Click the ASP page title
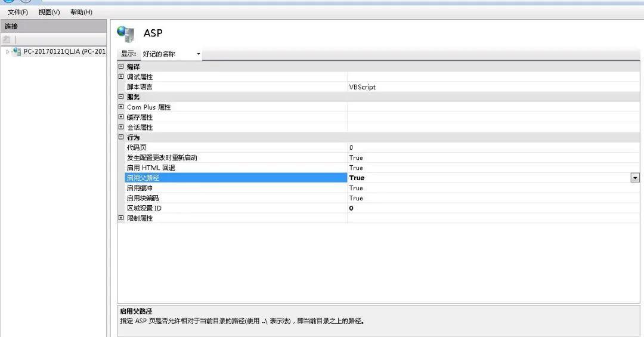The width and height of the screenshot is (644, 337). pyautogui.click(x=153, y=33)
